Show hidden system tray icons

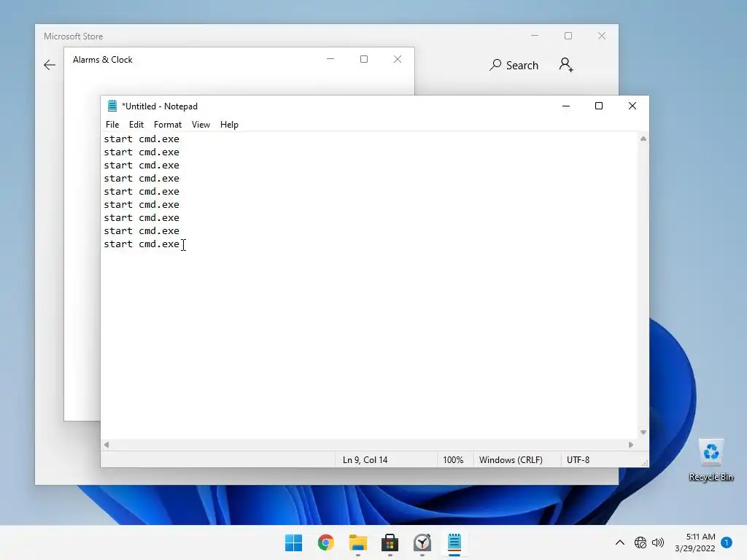[620, 542]
